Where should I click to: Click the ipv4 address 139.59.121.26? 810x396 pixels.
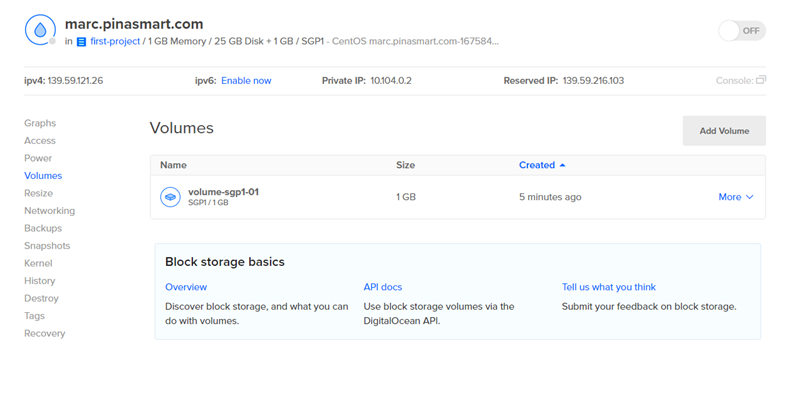pyautogui.click(x=75, y=81)
